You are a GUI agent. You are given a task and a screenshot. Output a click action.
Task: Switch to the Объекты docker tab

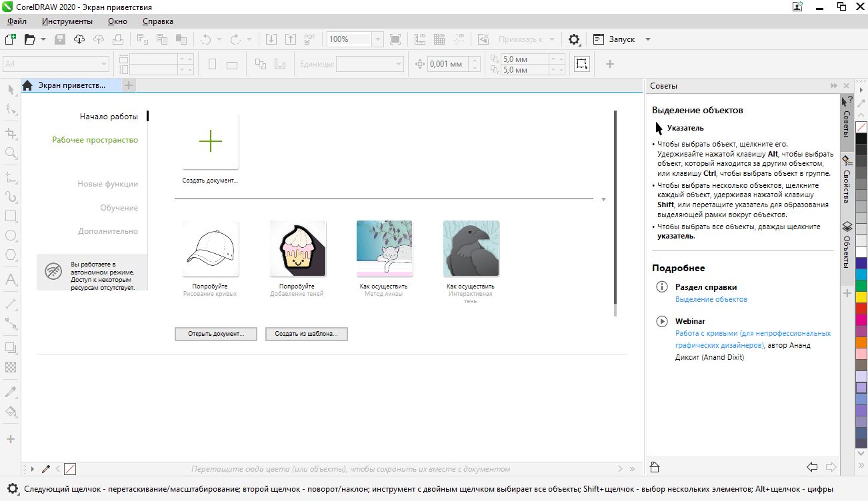[x=846, y=245]
